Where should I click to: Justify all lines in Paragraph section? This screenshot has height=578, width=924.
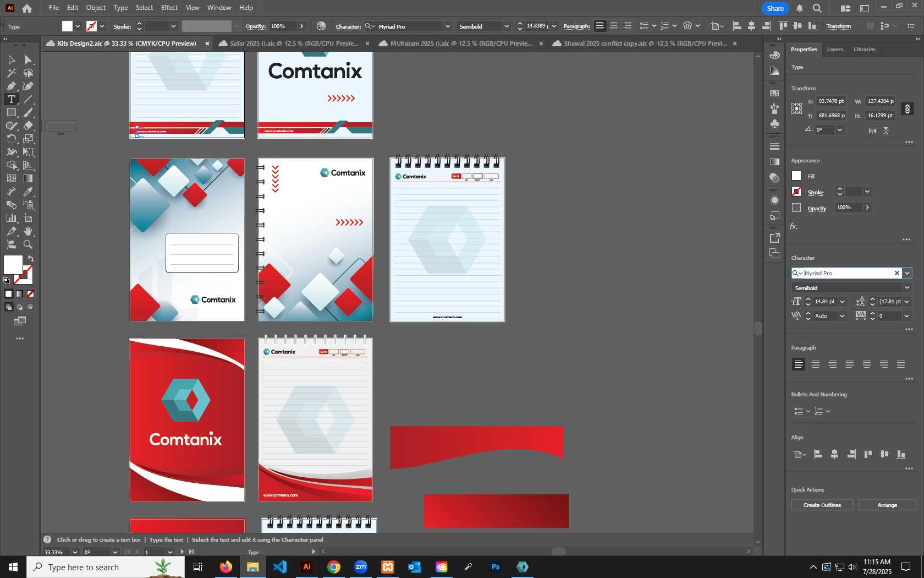pos(901,364)
